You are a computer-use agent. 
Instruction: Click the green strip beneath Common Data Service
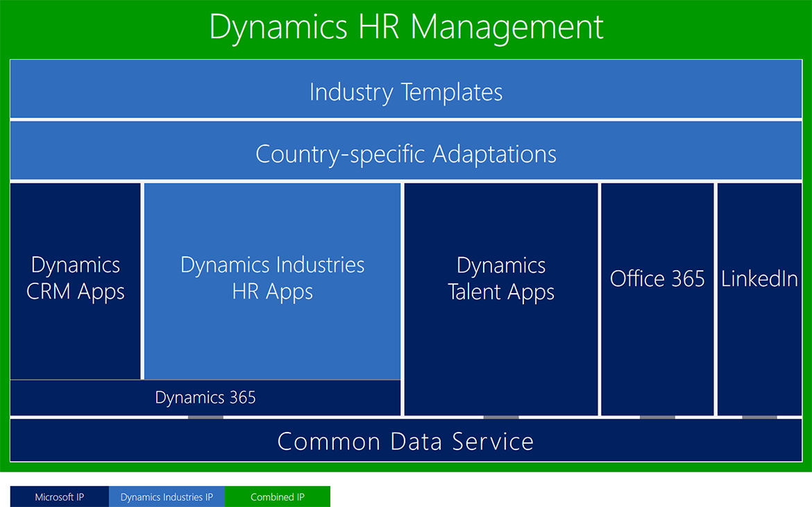[406, 467]
